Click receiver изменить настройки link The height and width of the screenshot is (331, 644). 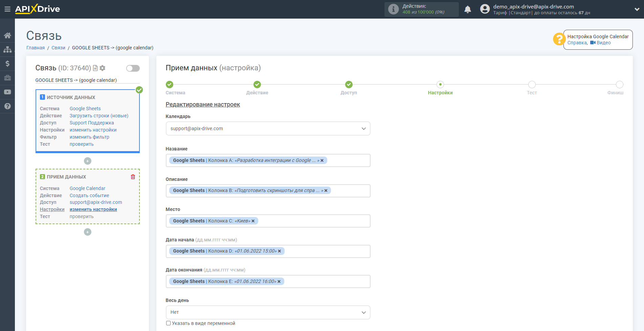click(93, 209)
